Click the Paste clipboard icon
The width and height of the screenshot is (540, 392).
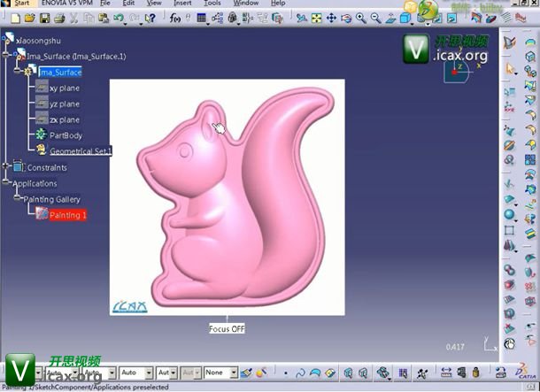104,18
